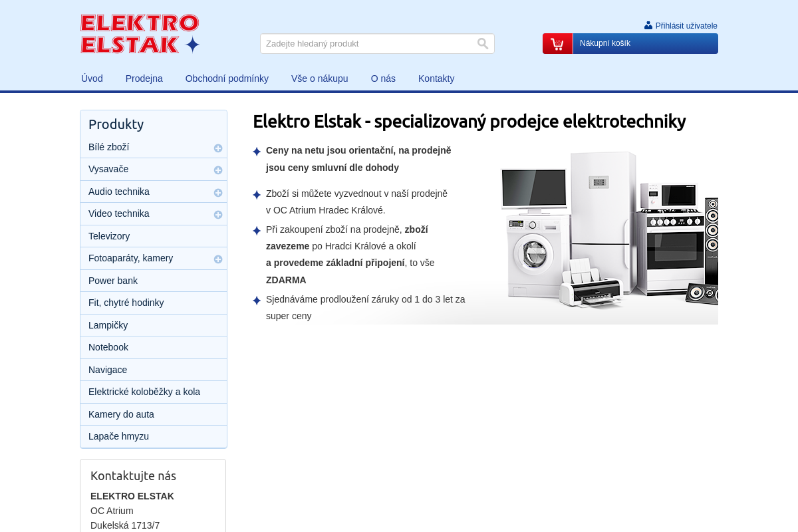
Task: Click the product search input field
Action: [x=366, y=43]
